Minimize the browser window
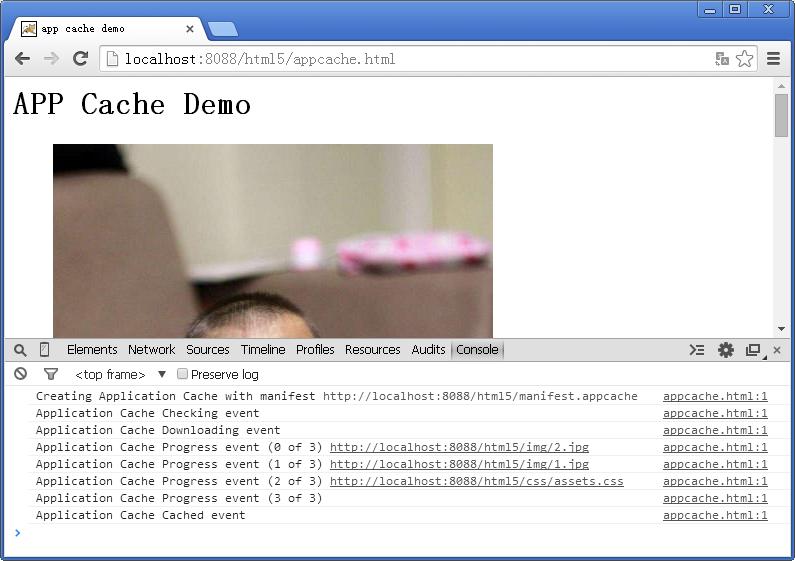This screenshot has height=561, width=795. (x=710, y=9)
